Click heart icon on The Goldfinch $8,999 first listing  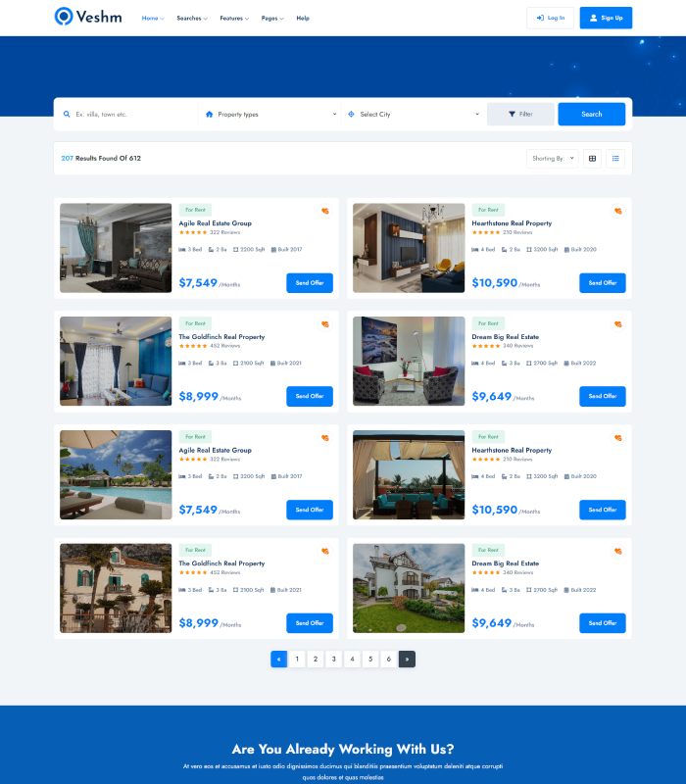coord(324,324)
